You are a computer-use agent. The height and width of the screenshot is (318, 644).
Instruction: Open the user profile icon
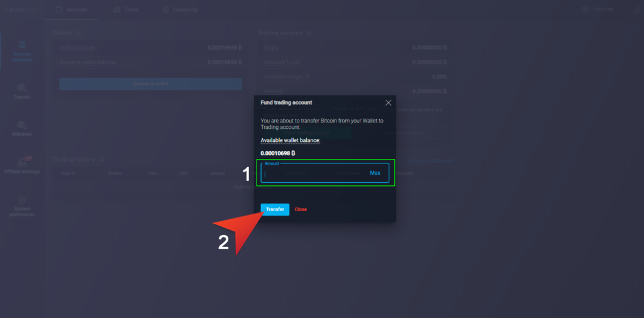638,9
